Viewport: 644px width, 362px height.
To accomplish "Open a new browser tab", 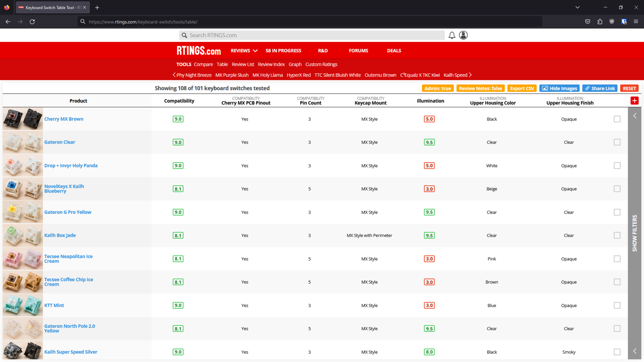I will [97, 8].
